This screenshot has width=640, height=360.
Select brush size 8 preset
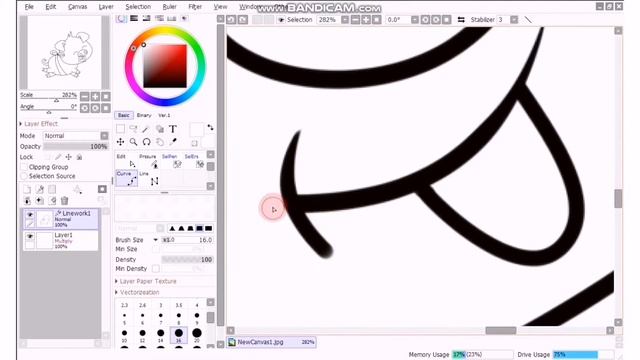(x=179, y=318)
